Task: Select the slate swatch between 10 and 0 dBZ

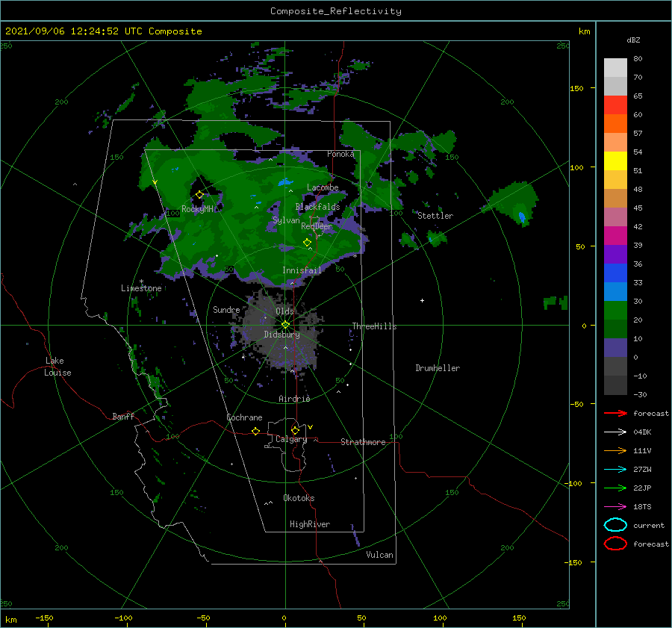Action: click(x=615, y=348)
